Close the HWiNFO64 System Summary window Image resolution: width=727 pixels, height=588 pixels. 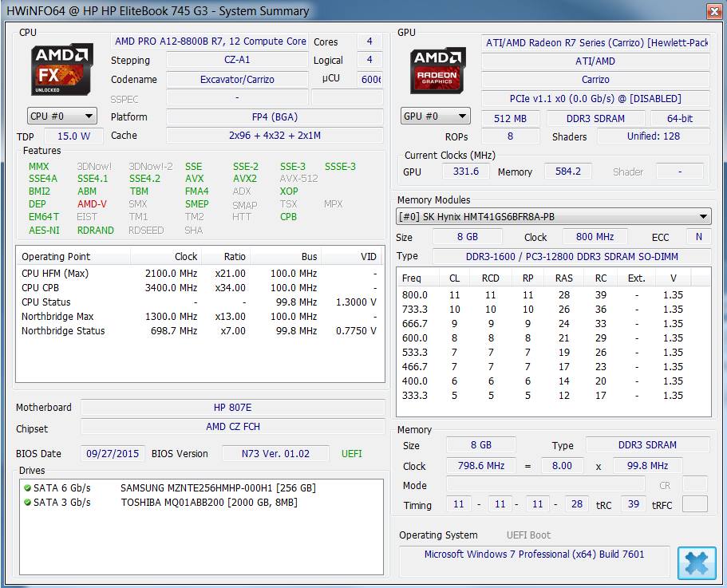click(714, 11)
